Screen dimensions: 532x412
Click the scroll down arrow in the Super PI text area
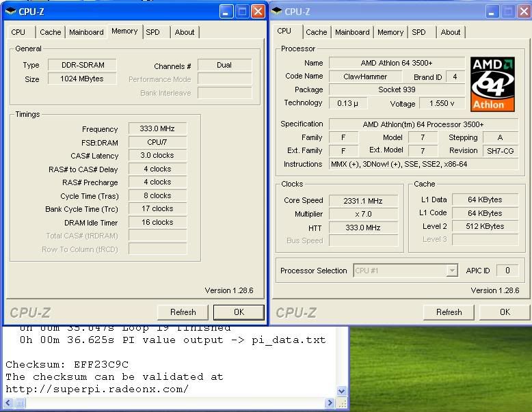pyautogui.click(x=343, y=391)
